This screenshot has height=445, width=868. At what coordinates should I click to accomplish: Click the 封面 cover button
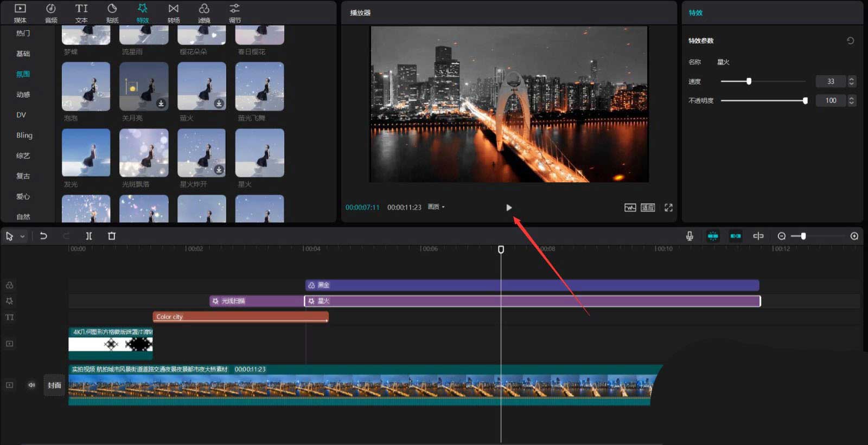pos(54,385)
